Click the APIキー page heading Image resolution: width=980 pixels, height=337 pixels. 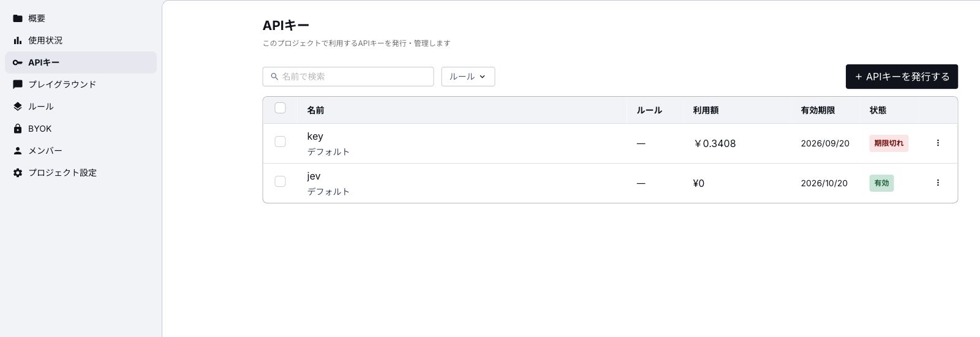(286, 26)
